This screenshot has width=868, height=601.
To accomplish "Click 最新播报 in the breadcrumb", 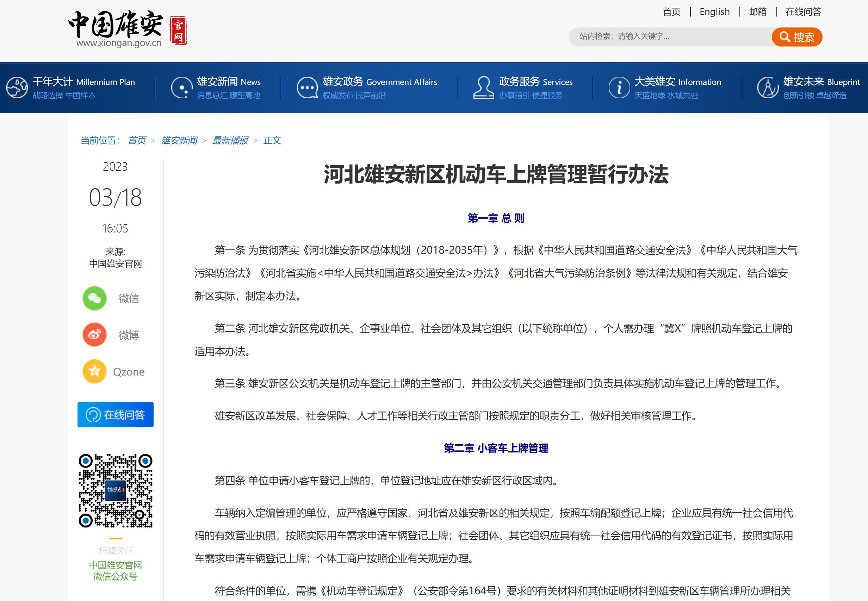I will pos(230,141).
